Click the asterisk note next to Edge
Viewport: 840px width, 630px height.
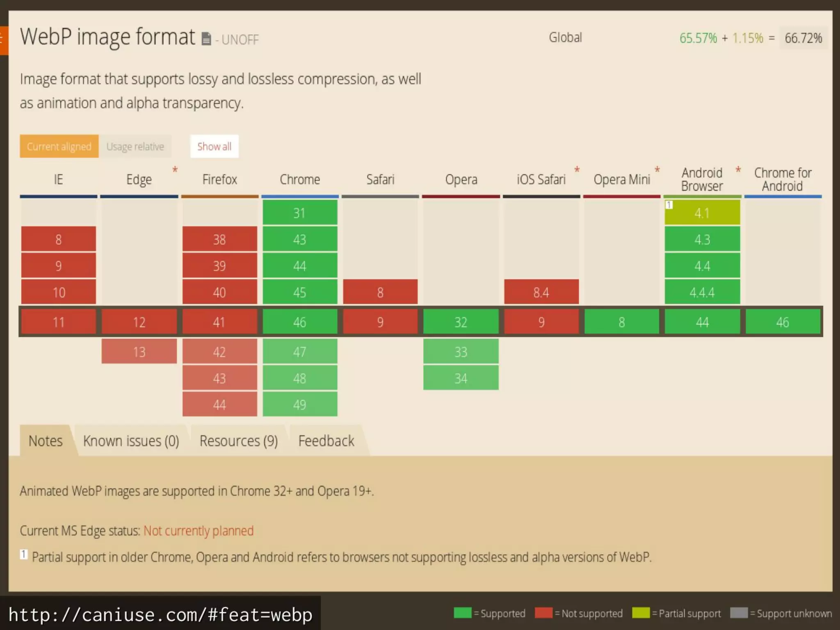point(175,170)
